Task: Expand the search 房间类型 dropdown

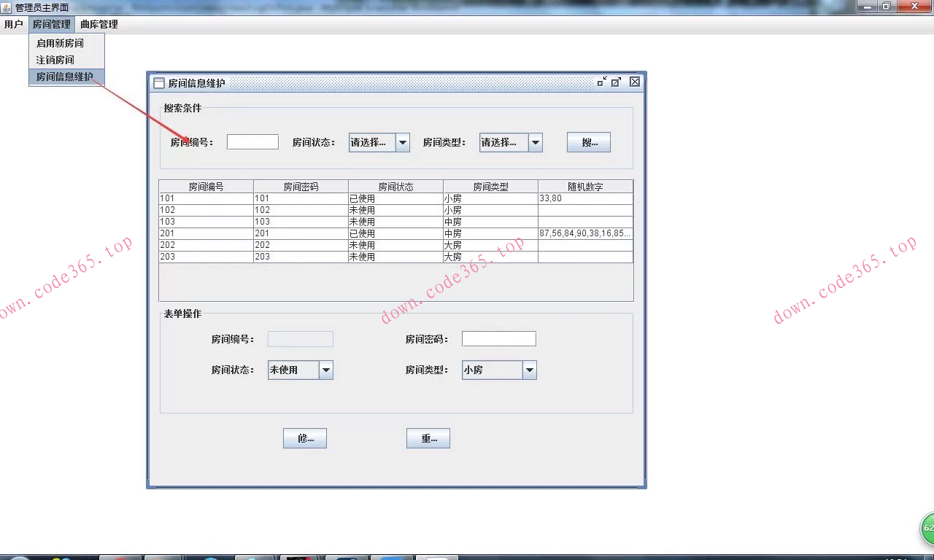Action: [x=535, y=143]
